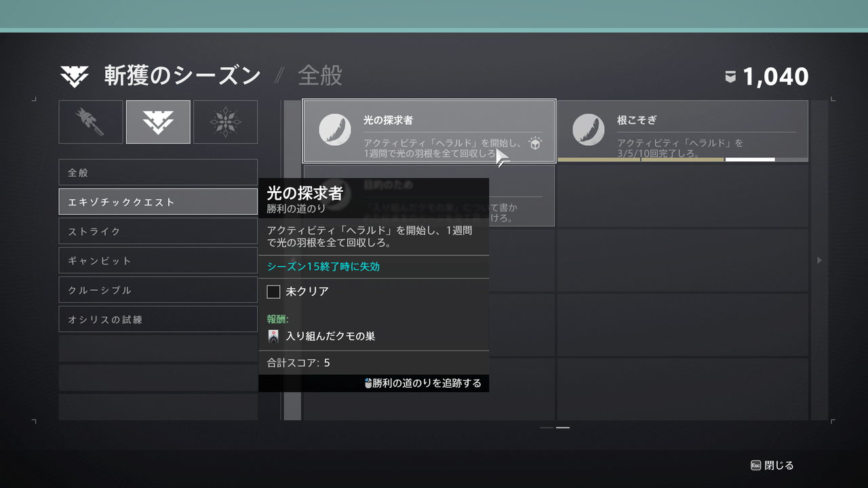The height and width of the screenshot is (488, 868).
Task: Open the weapon category tab icon
Action: click(91, 122)
